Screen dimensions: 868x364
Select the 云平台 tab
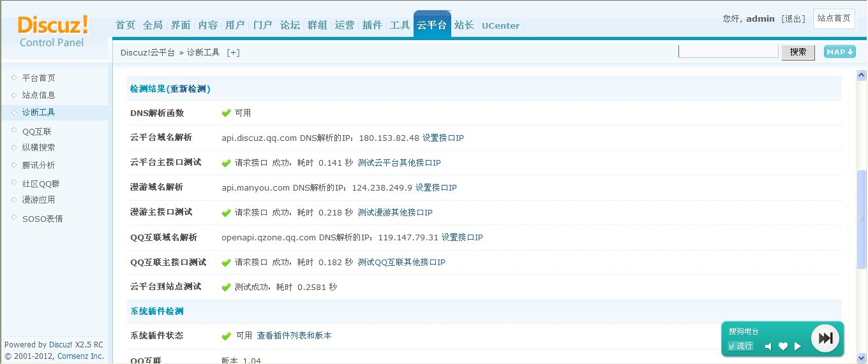click(x=432, y=25)
